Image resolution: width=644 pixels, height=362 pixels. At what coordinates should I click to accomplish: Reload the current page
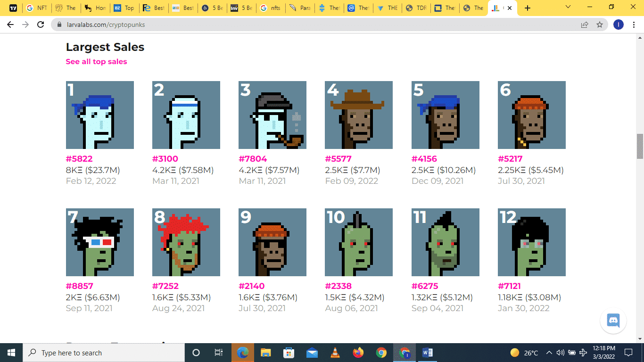point(41,25)
